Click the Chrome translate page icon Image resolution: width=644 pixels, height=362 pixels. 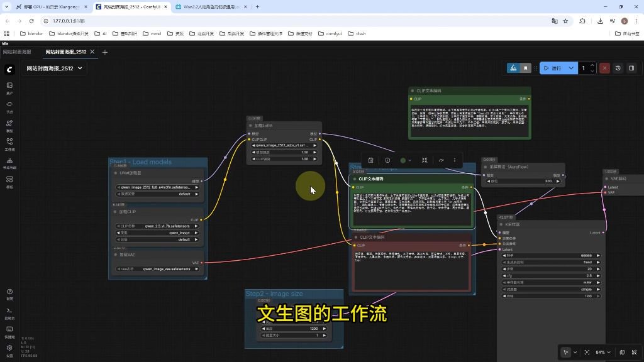tap(555, 21)
